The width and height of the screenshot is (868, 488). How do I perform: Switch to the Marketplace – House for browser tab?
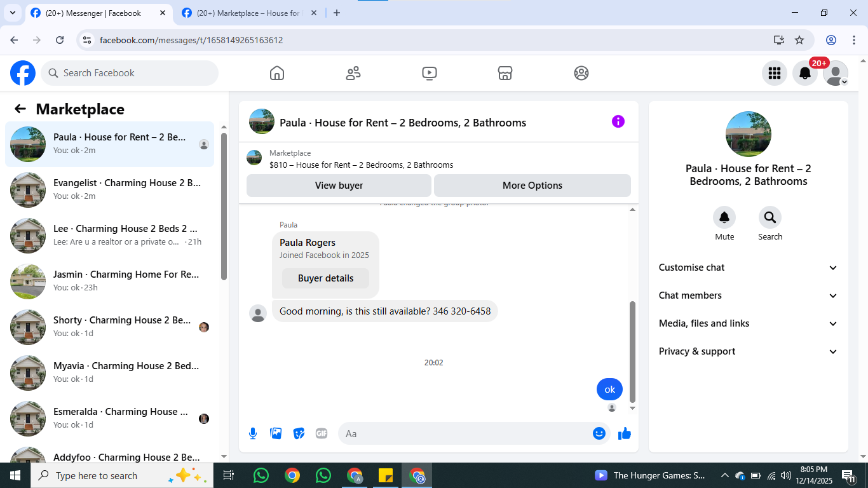[x=248, y=13]
